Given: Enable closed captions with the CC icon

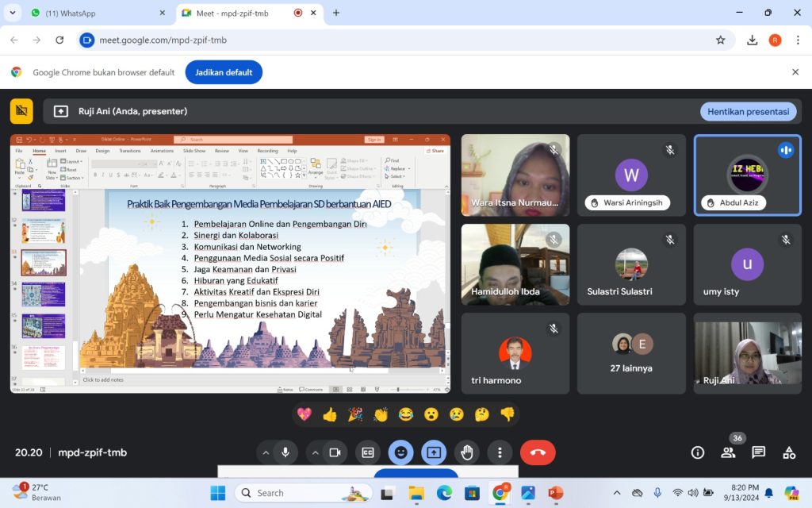Looking at the screenshot, I should pyautogui.click(x=366, y=452).
